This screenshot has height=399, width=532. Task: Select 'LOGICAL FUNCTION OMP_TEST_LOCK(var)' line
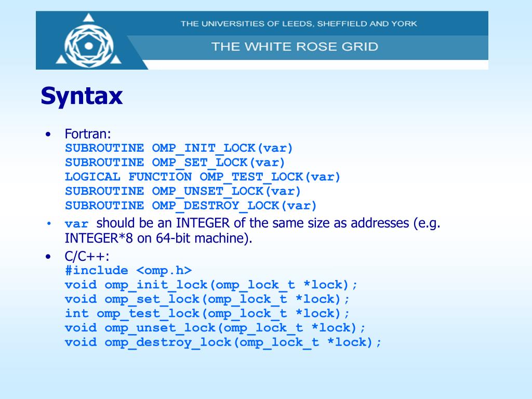click(x=203, y=177)
